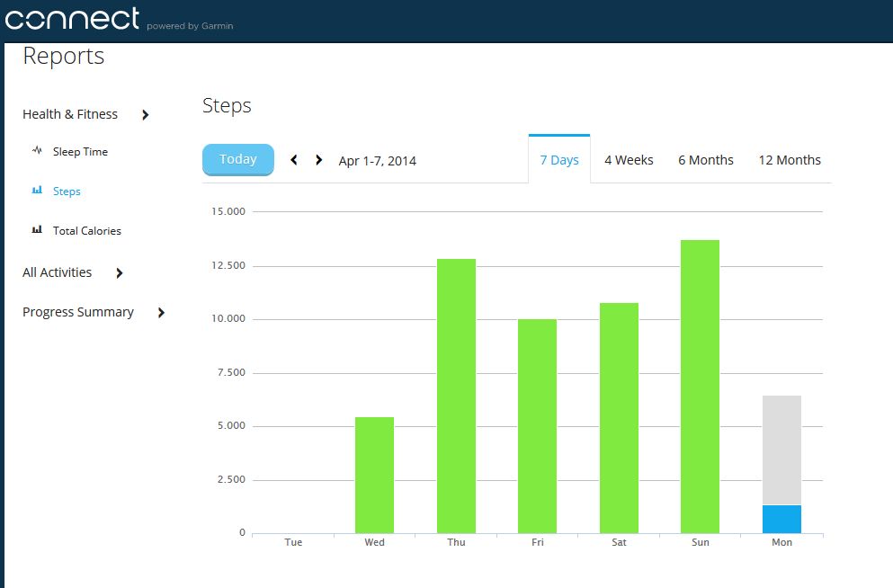This screenshot has width=893, height=588.
Task: Switch to the 4 Weeks tab
Action: pos(629,160)
